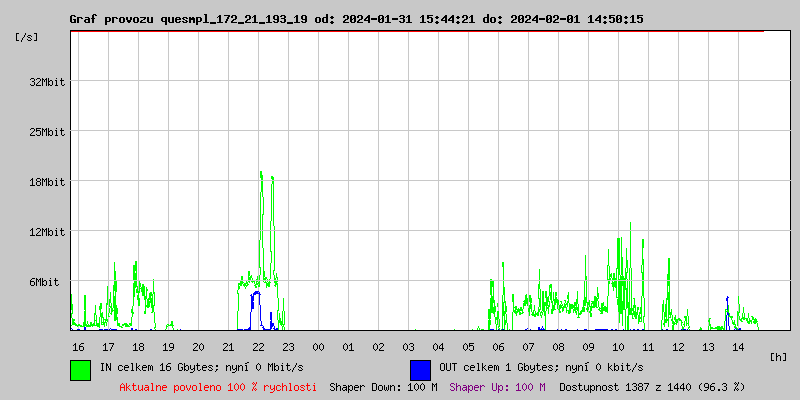Click hour label '09' on x-axis
This screenshot has height=400, width=800.
click(x=588, y=347)
